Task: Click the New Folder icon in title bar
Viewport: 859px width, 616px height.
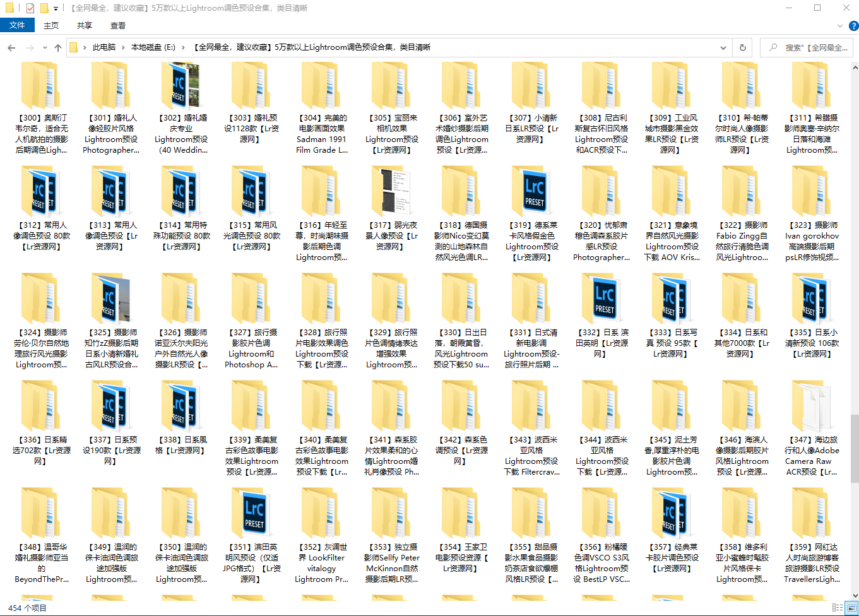Action: pos(44,8)
